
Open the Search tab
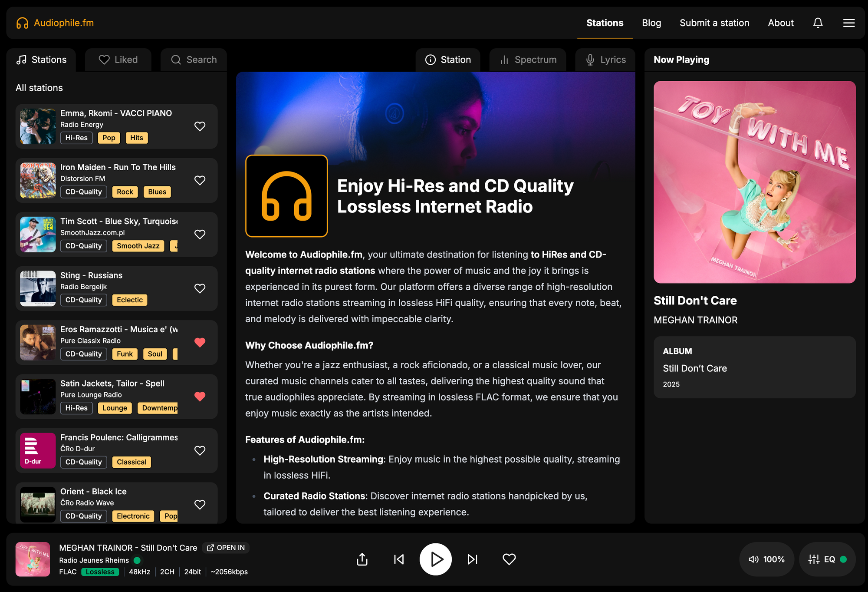click(194, 60)
